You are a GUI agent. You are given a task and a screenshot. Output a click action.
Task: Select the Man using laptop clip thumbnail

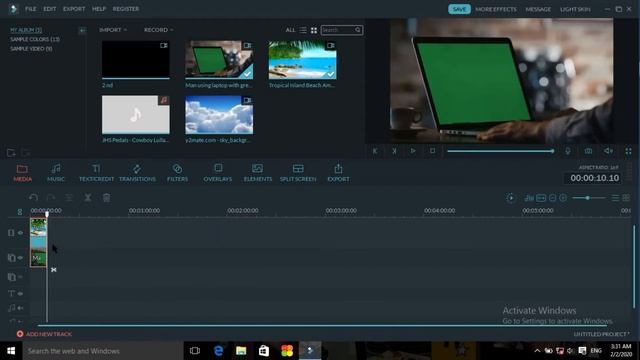pyautogui.click(x=219, y=60)
